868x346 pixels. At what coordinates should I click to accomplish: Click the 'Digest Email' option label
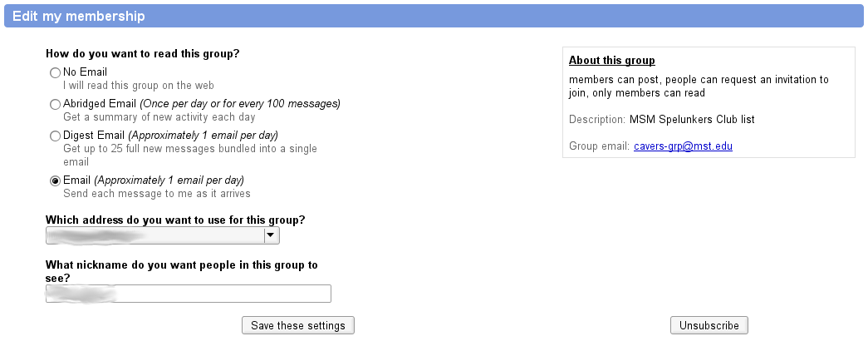point(94,136)
